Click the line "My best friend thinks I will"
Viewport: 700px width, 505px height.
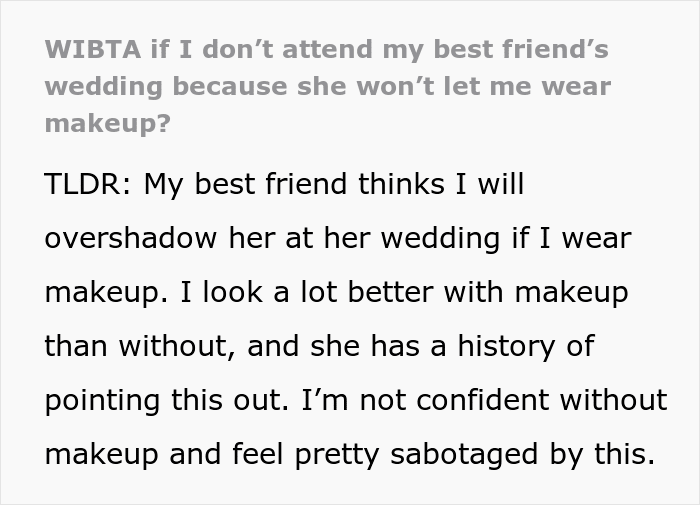334,184
